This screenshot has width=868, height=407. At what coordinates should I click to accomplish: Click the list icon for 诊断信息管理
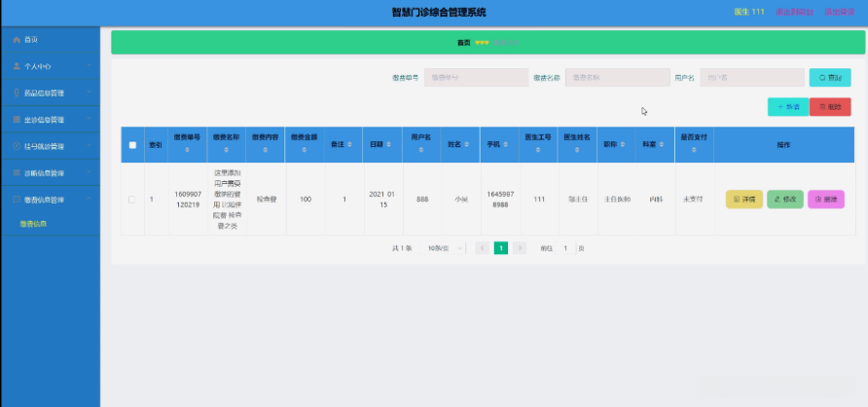pyautogui.click(x=17, y=172)
